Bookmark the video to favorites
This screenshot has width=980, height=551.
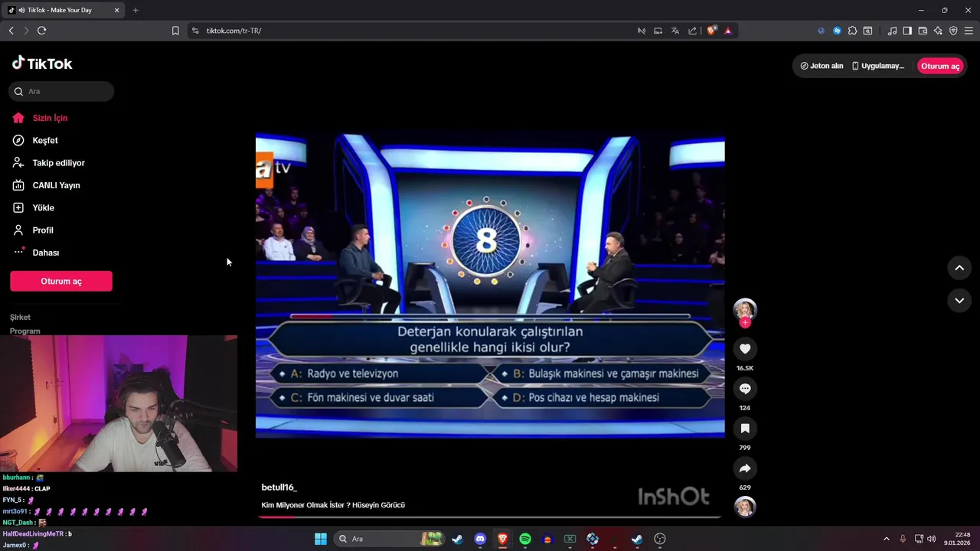[745, 429]
